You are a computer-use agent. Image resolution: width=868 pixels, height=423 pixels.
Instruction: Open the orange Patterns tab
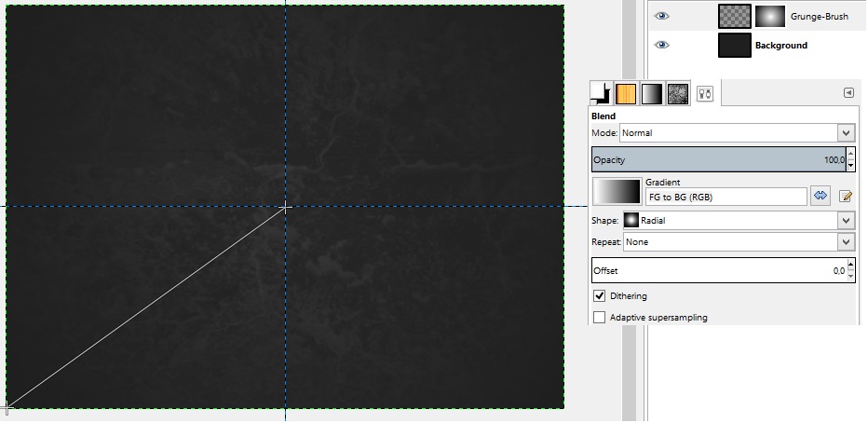626,93
